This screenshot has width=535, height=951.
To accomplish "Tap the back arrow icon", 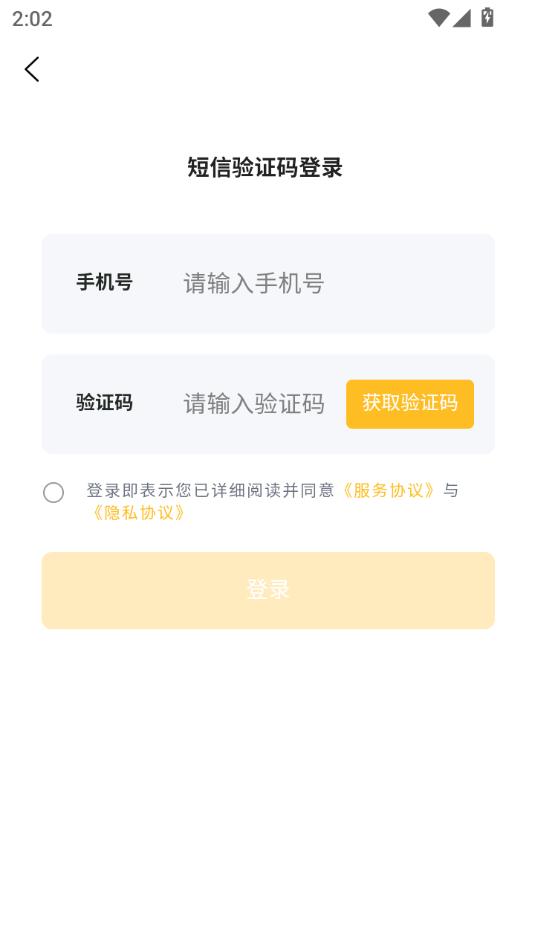I will 32,69.
